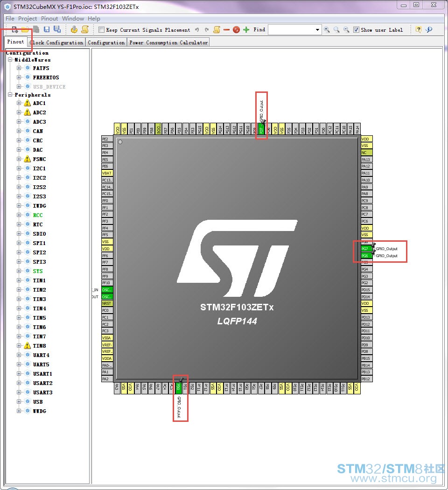448x490 pixels.
Task: Click the New Project toolbar icon
Action: [x=14, y=30]
